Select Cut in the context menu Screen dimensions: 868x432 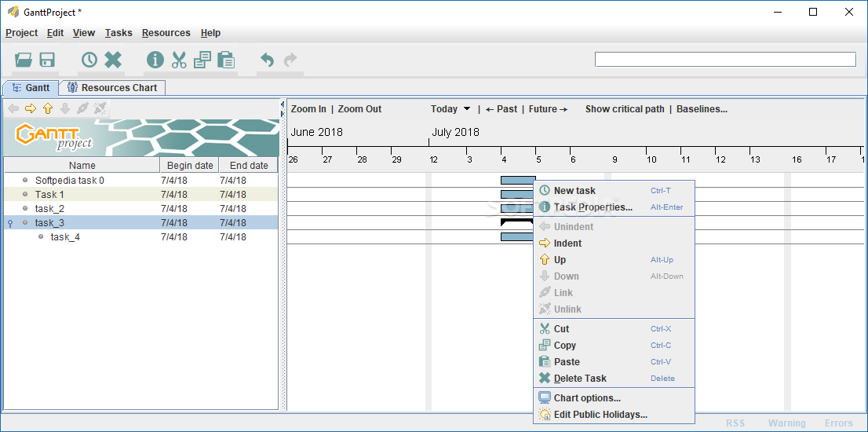[614, 329]
